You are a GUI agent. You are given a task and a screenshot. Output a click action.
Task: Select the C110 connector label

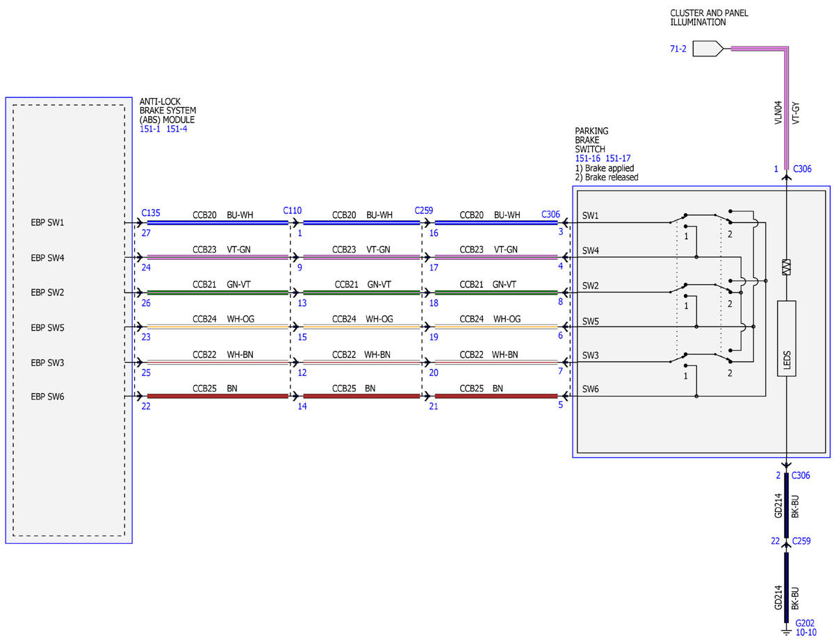click(x=293, y=210)
